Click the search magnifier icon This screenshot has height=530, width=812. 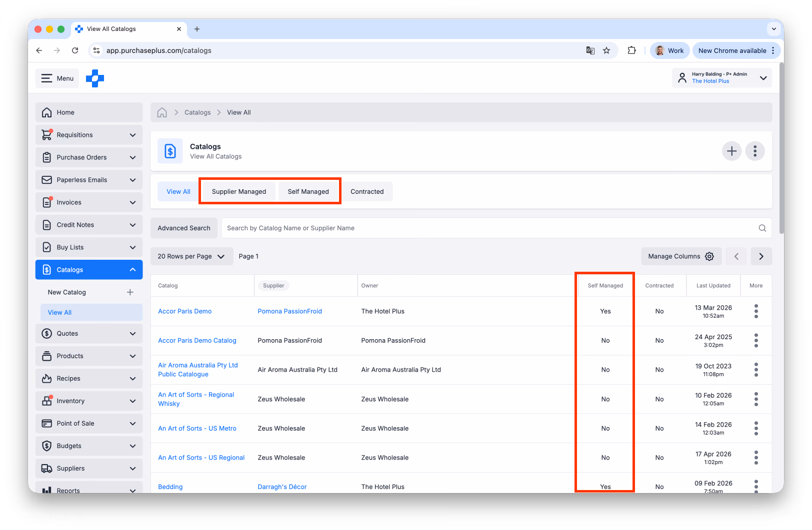pos(762,228)
